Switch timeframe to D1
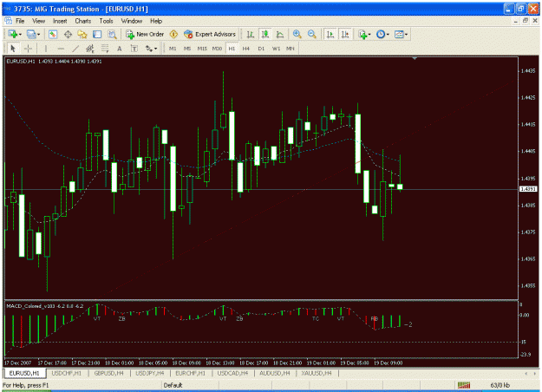Screen dimensions: 542x392 (261, 49)
